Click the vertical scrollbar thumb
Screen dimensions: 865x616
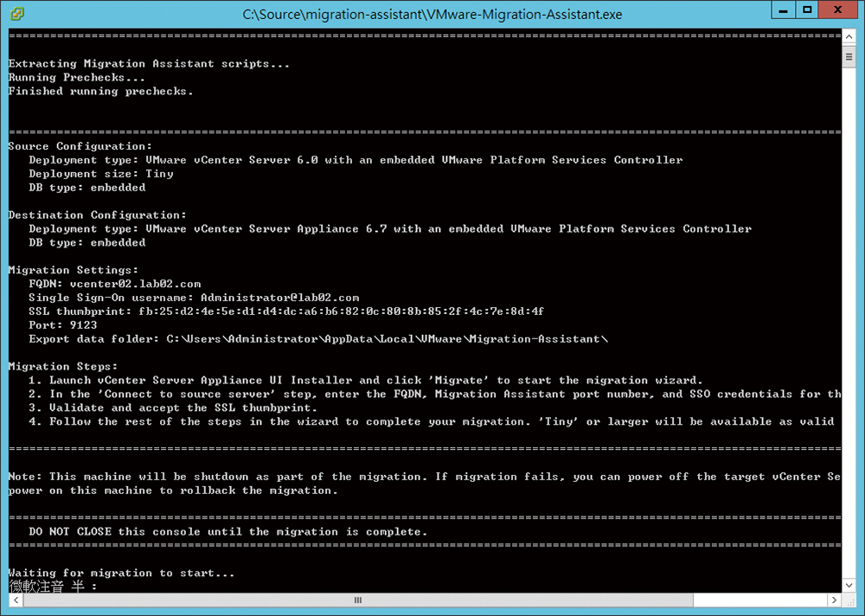tap(849, 56)
